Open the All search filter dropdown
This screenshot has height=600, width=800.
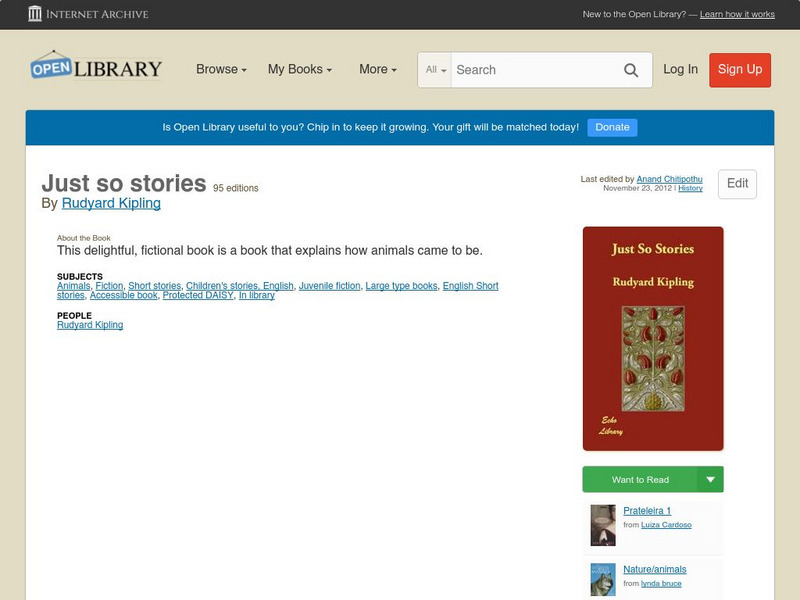(x=436, y=70)
